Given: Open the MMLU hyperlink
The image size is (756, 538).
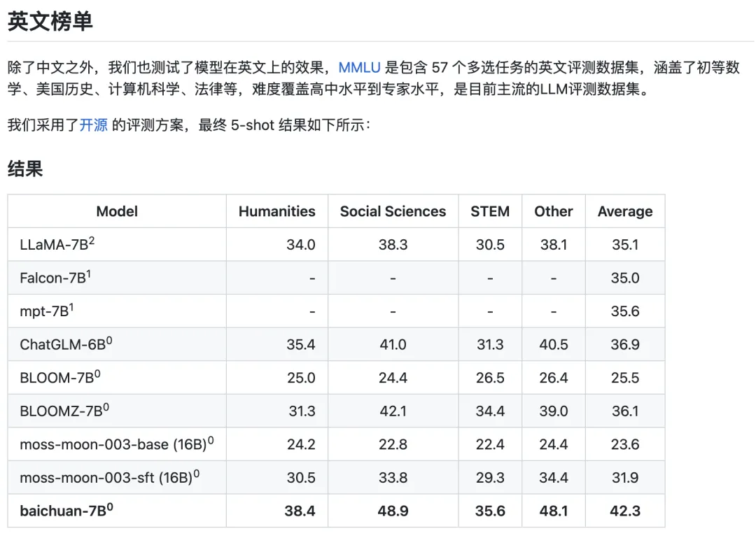Looking at the screenshot, I should (359, 68).
